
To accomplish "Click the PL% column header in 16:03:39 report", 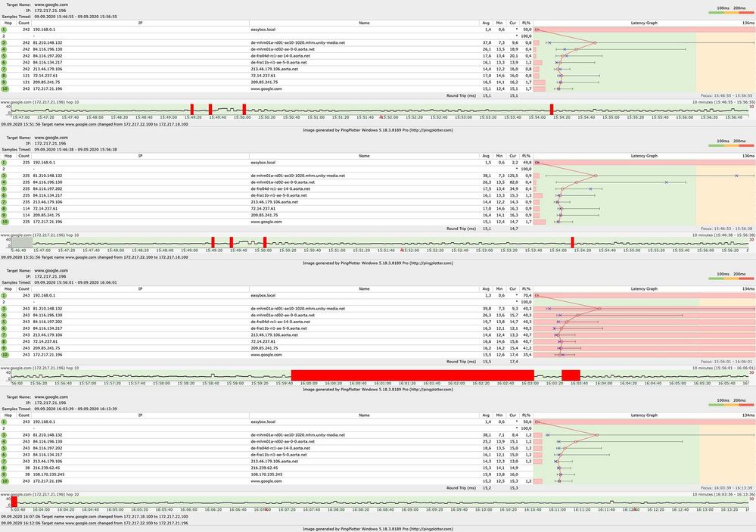I will [526, 415].
